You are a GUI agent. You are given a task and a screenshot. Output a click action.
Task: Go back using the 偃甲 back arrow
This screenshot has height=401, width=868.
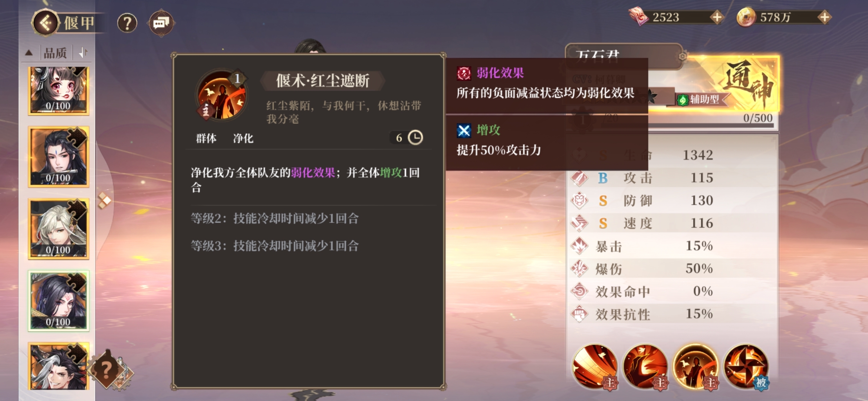(x=45, y=23)
